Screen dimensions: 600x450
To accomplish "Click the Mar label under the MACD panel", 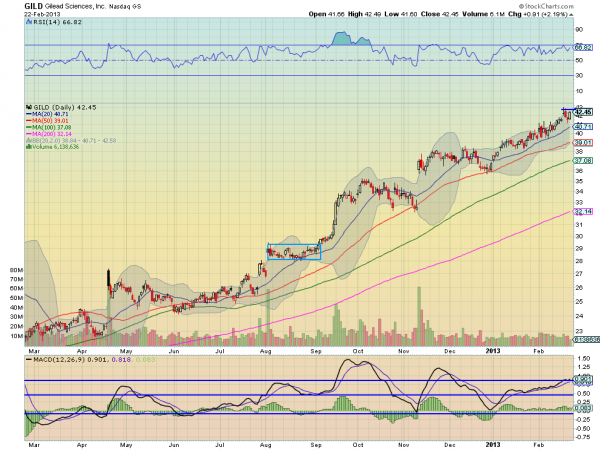I will click(x=34, y=445).
